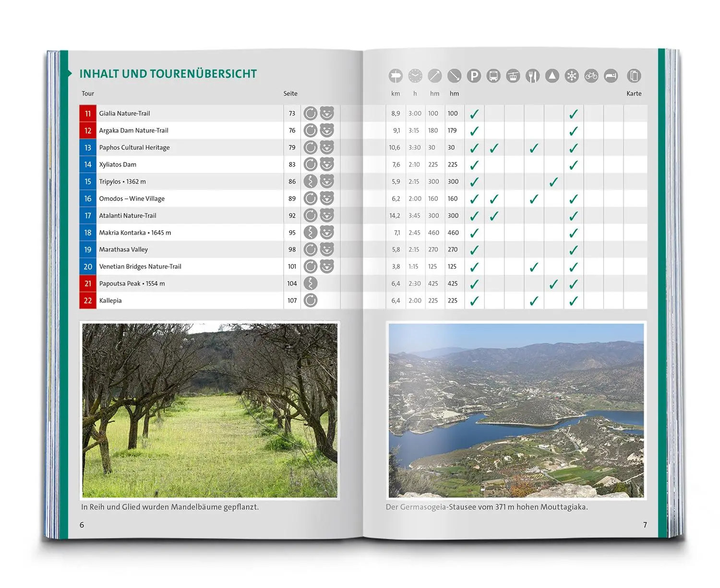Screen dimensions: 720x588
Task: Click the restaurant checkmark in Kallepia row
Action: click(534, 301)
